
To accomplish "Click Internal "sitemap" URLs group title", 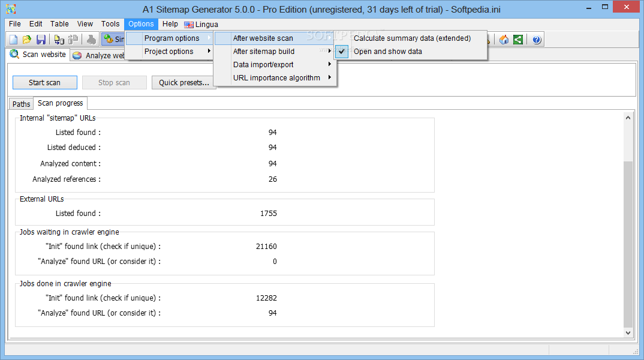I will coord(58,118).
